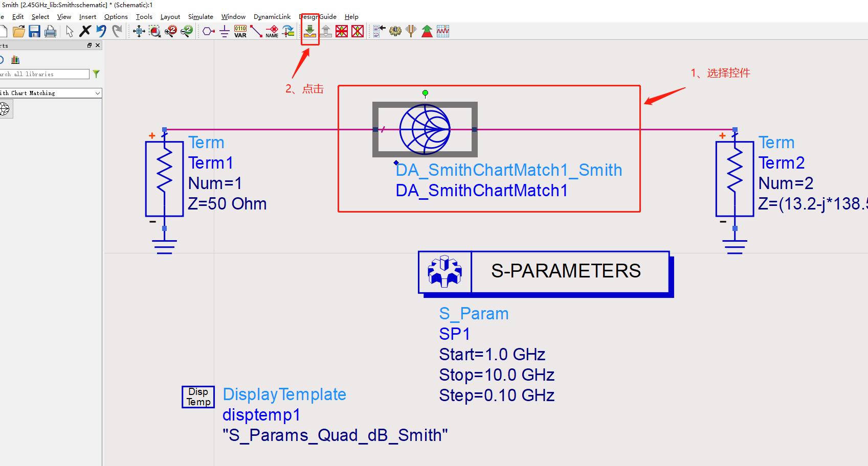The image size is (868, 466).
Task: Select the Smith Chart Matching component thumbnail
Action: [5, 108]
